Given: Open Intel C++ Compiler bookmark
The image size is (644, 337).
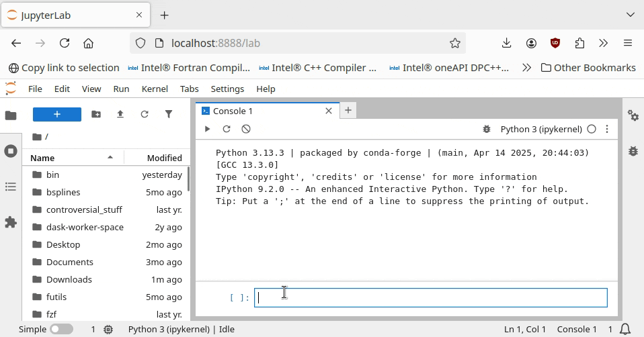Looking at the screenshot, I should 318,68.
